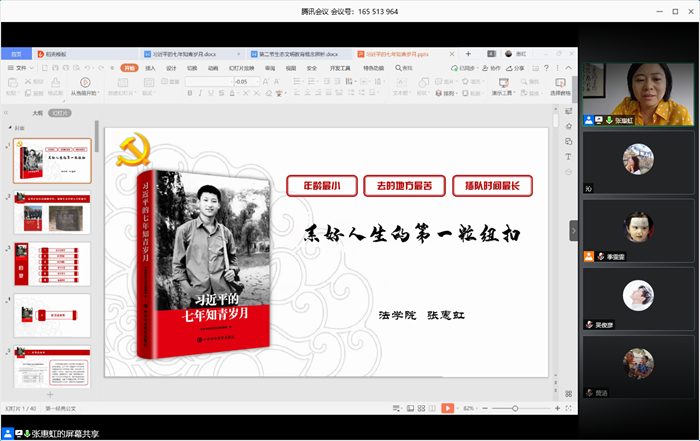Click the Home (首页) tab button
The image size is (700, 441).
point(16,54)
